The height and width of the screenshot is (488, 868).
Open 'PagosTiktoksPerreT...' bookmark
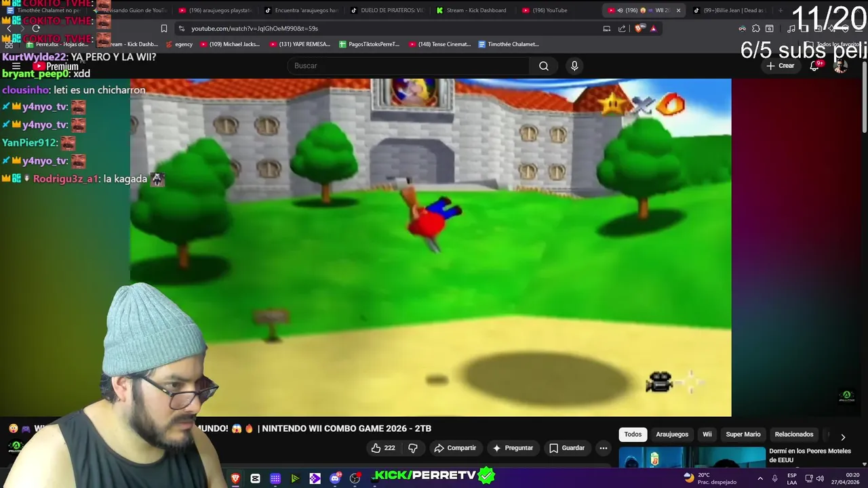[370, 44]
